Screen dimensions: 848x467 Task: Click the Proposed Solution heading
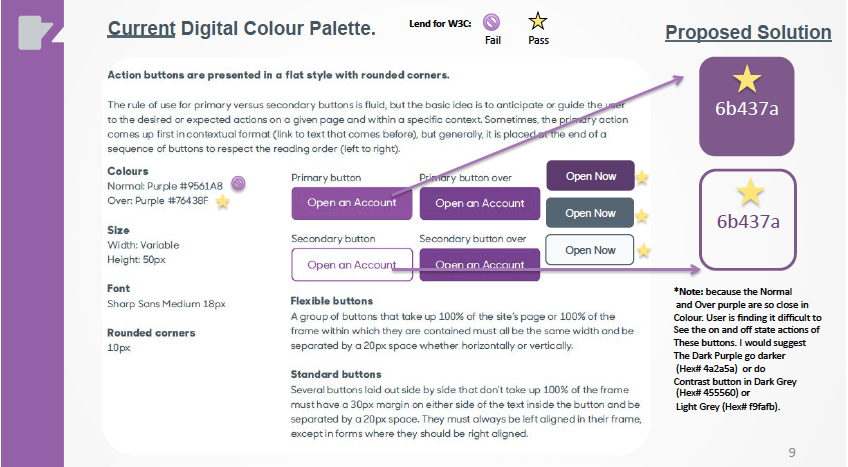coord(748,33)
